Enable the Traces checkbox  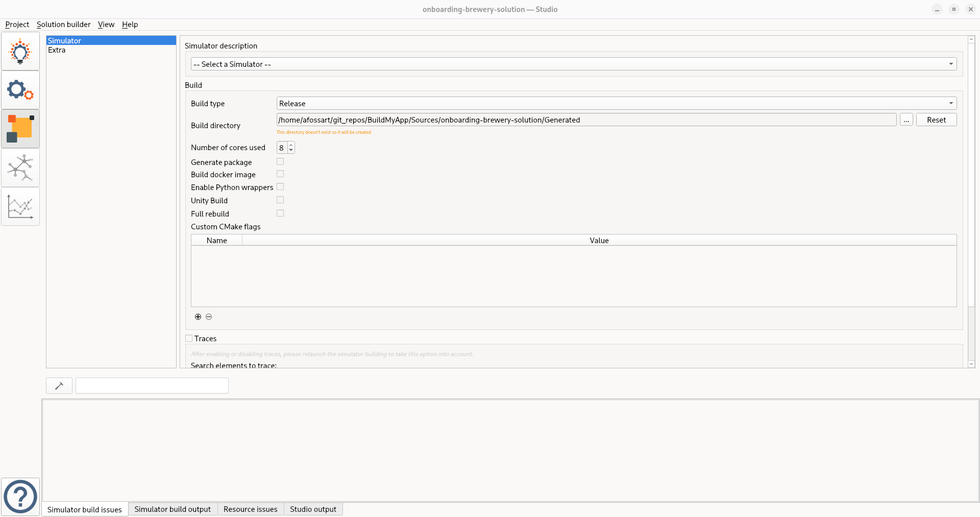coord(189,338)
